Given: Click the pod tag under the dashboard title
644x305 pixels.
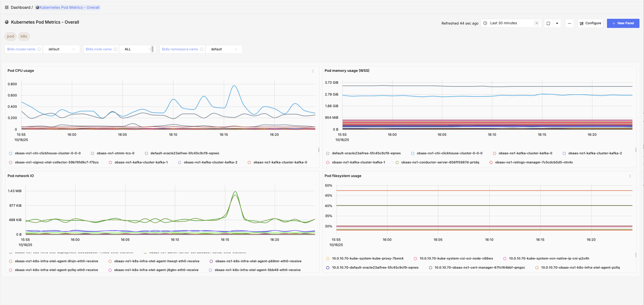Looking at the screenshot, I should 10,36.
